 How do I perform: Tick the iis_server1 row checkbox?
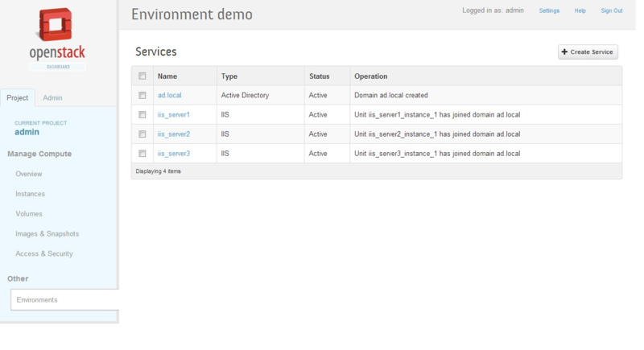point(142,114)
